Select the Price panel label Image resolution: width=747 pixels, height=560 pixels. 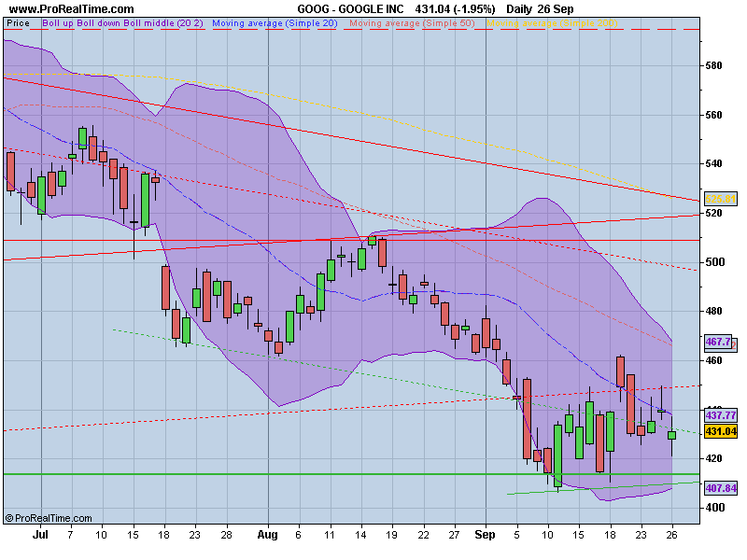tap(18, 22)
